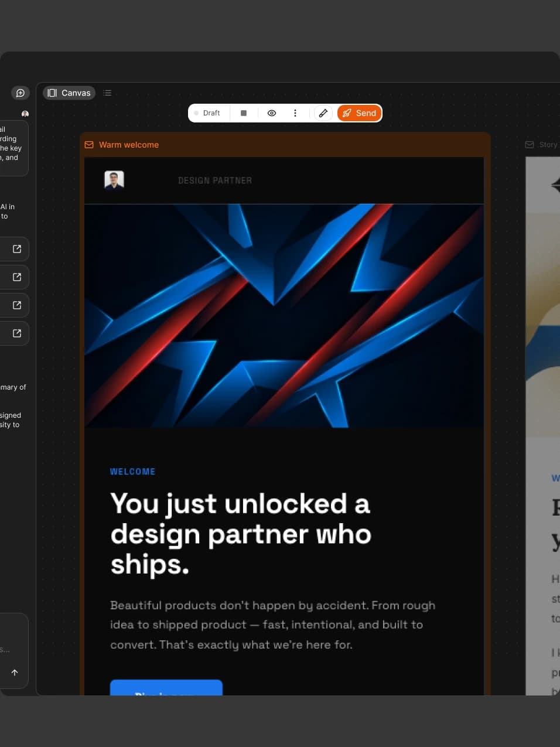Select the blue and red hero image
The height and width of the screenshot is (747, 560).
pyautogui.click(x=284, y=316)
